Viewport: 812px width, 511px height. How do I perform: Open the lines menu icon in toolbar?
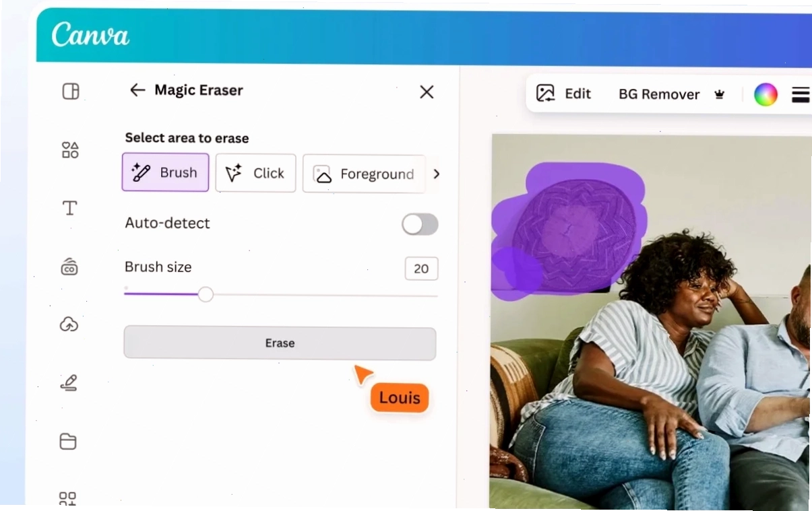coord(801,94)
